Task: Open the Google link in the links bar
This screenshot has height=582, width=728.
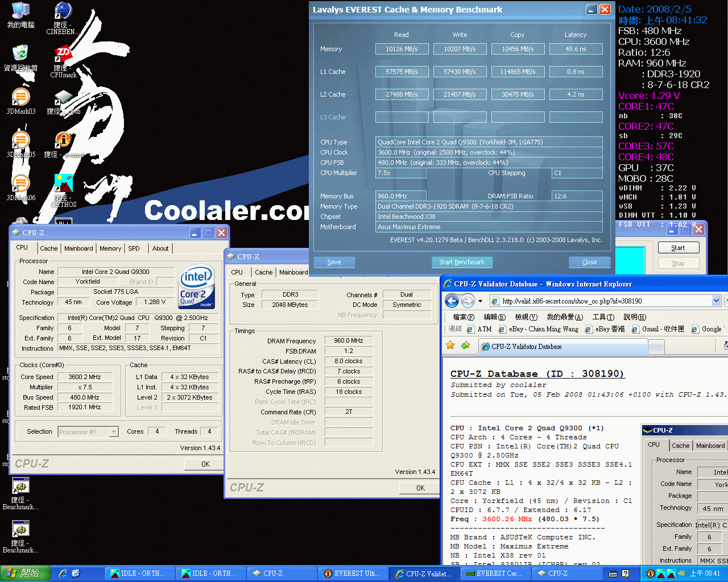Action: click(706, 329)
